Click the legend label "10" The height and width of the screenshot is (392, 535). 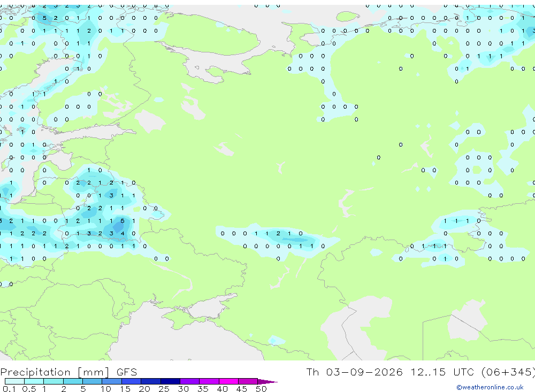[x=106, y=389]
